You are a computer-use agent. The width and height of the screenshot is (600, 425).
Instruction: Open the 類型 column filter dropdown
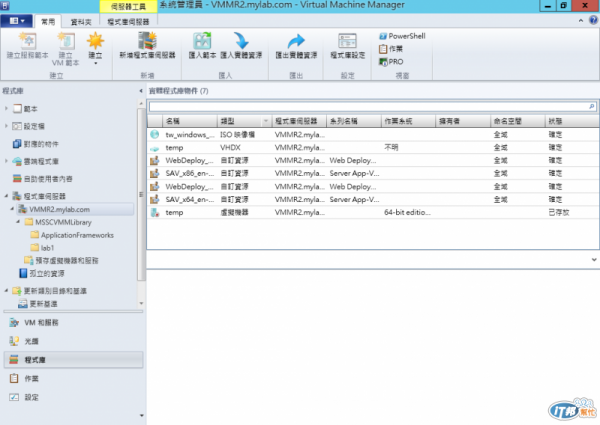266,121
